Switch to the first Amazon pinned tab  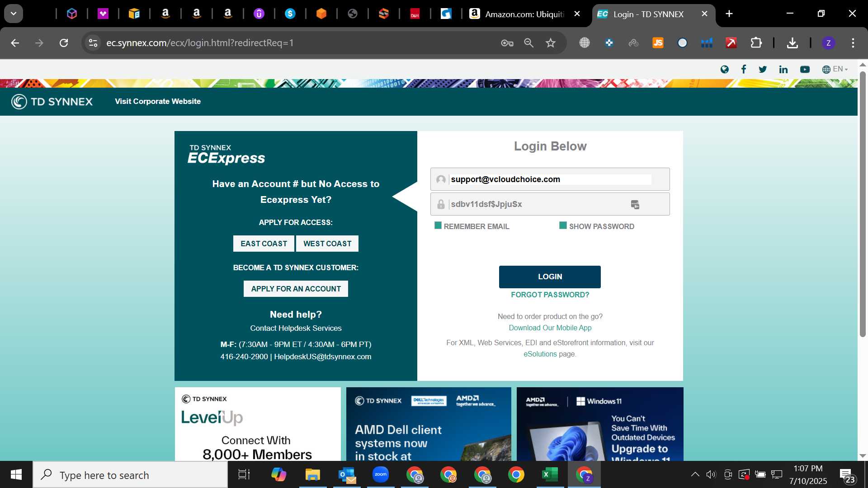(x=165, y=14)
